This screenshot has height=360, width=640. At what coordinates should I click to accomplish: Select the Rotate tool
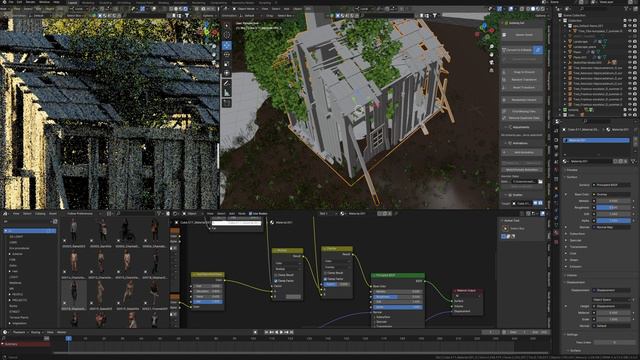227,55
